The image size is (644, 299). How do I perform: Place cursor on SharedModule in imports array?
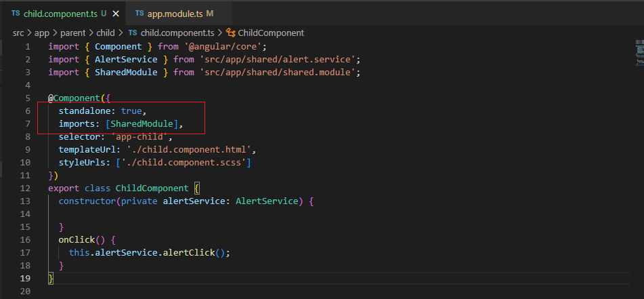click(x=142, y=124)
